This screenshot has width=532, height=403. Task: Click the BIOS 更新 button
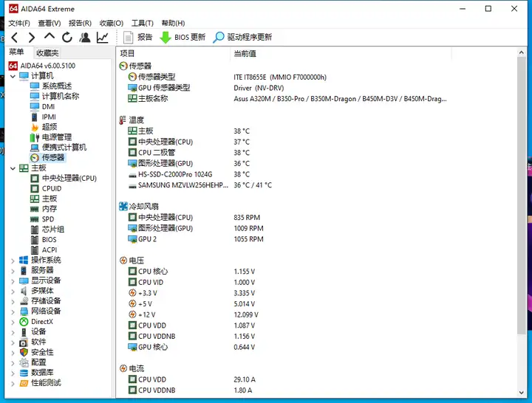coord(183,38)
